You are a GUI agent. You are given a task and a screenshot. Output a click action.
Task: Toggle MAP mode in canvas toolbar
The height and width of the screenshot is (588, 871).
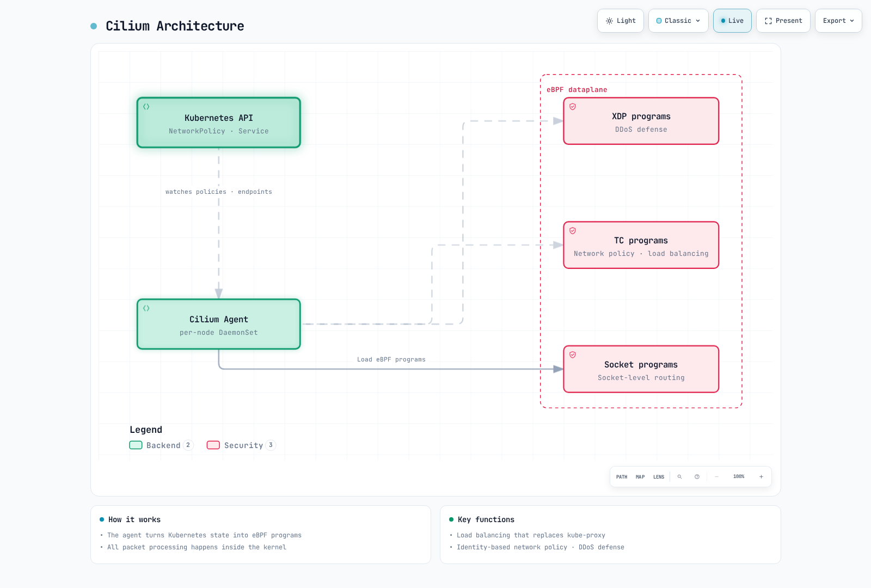[x=640, y=477]
